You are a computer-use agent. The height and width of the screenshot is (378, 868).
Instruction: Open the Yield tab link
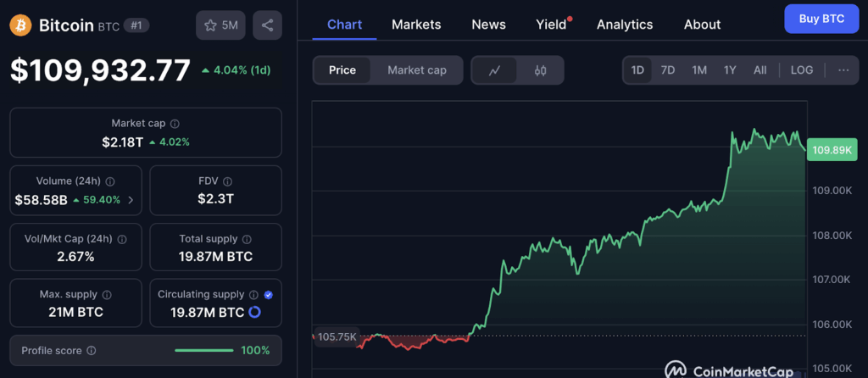point(551,25)
